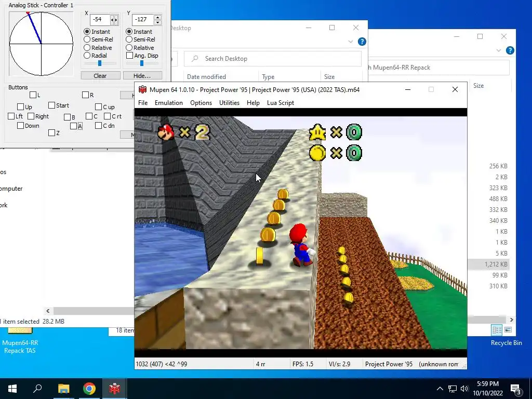Open the Windows Start menu
The image size is (532, 399).
click(12, 389)
